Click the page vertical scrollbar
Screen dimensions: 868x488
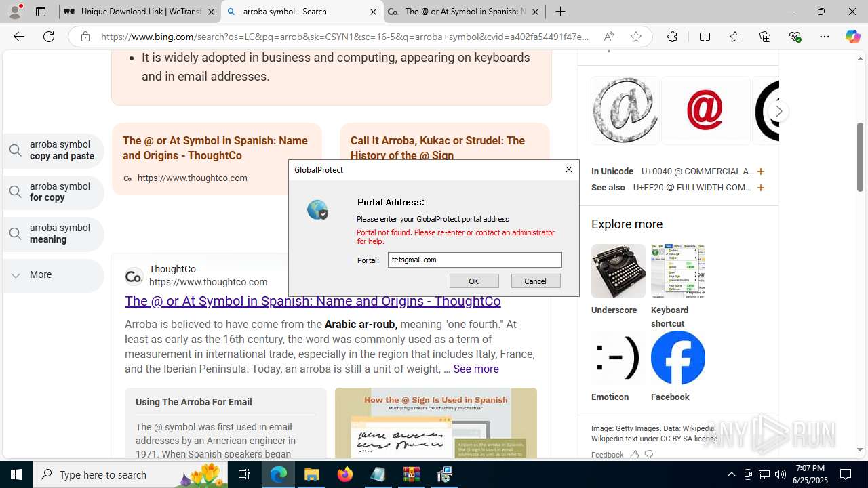[860, 156]
